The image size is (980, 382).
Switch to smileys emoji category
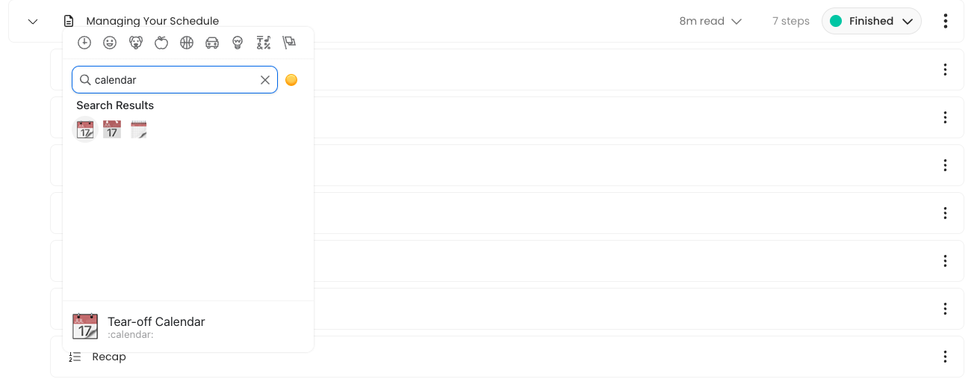click(110, 43)
